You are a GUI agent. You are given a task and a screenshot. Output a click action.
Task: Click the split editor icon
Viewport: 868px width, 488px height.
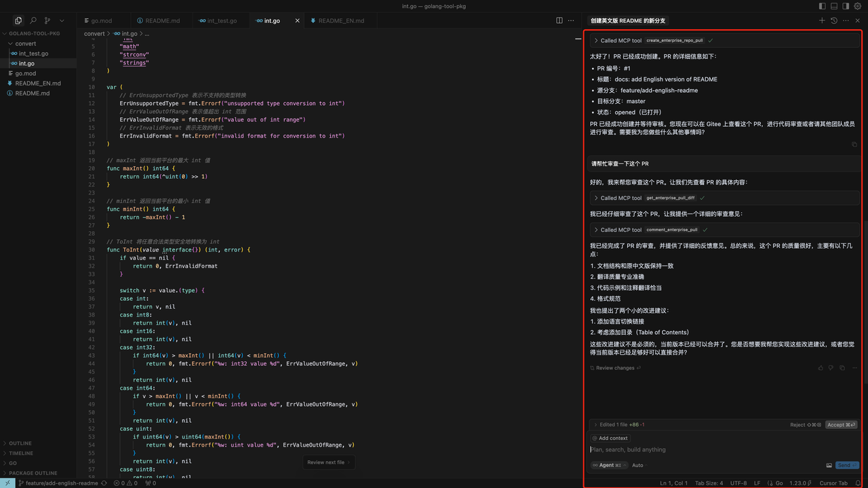(559, 21)
